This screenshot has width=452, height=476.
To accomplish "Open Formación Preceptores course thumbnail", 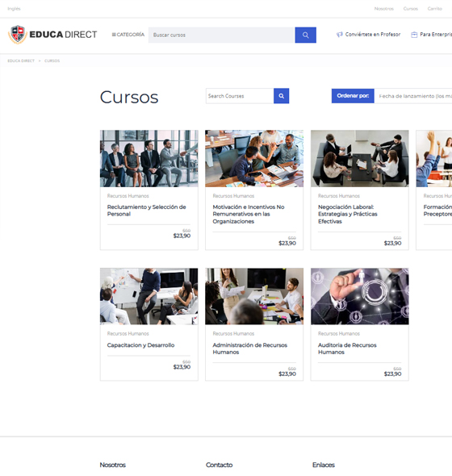I will (434, 158).
